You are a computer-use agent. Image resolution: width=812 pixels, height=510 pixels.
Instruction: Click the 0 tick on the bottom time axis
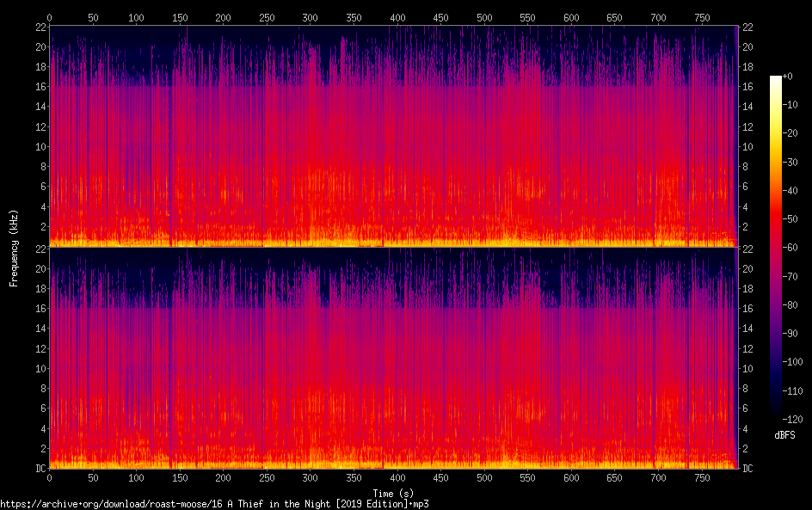(49, 477)
